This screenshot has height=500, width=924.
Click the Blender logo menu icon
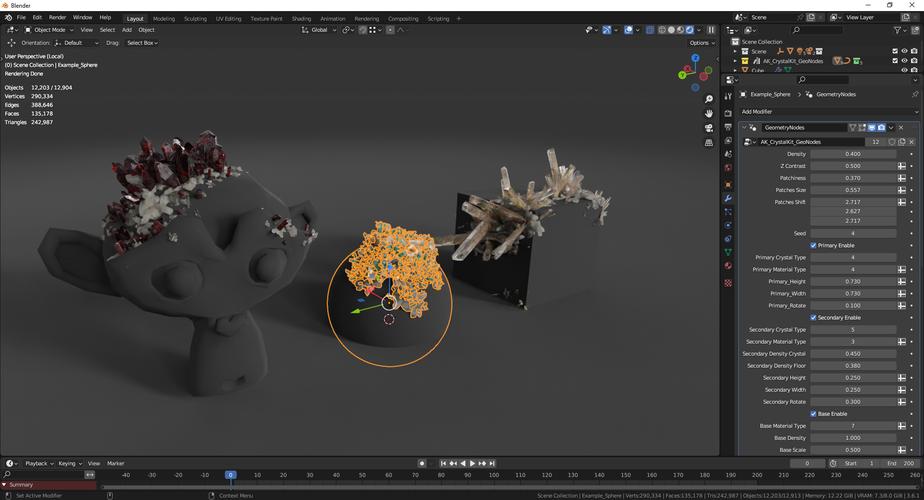(8, 18)
